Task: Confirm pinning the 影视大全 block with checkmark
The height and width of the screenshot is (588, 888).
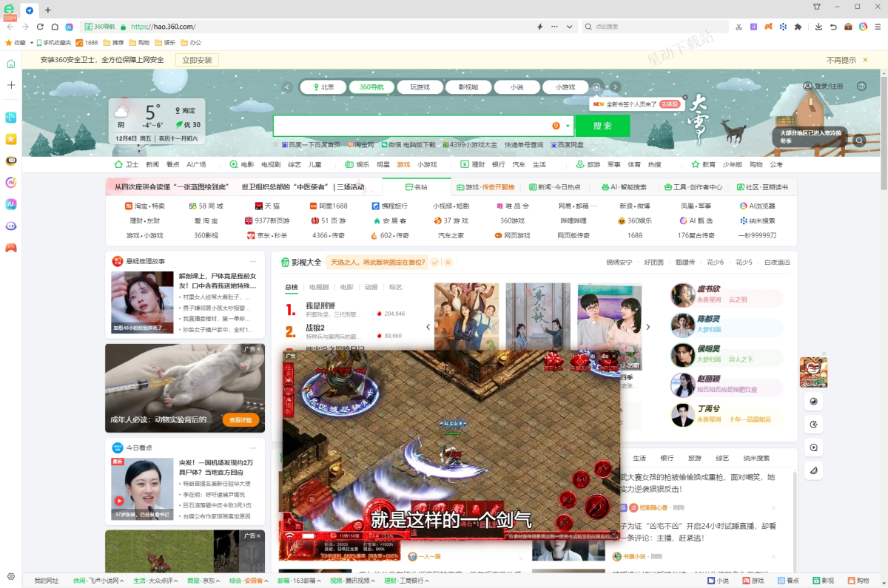Action: (435, 263)
